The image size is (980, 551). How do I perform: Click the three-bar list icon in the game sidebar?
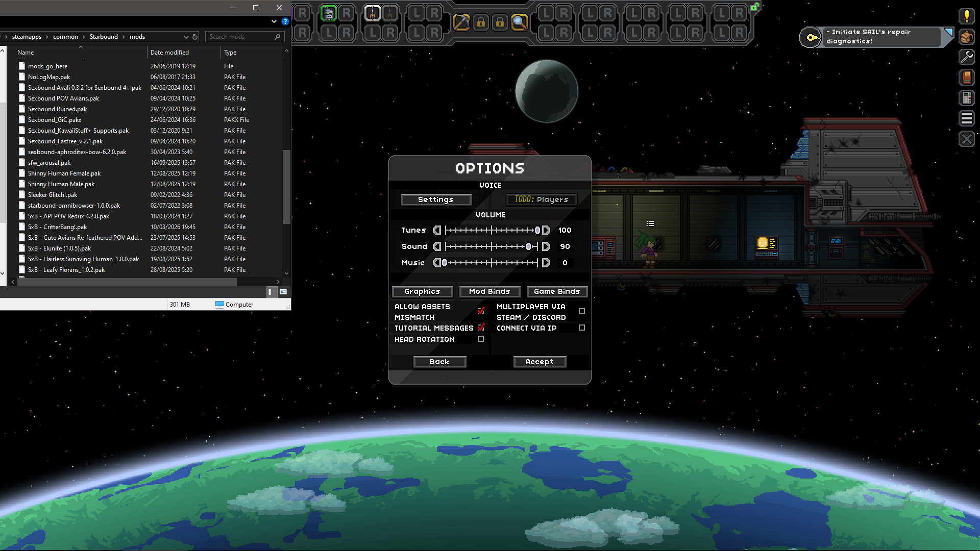pyautogui.click(x=966, y=118)
